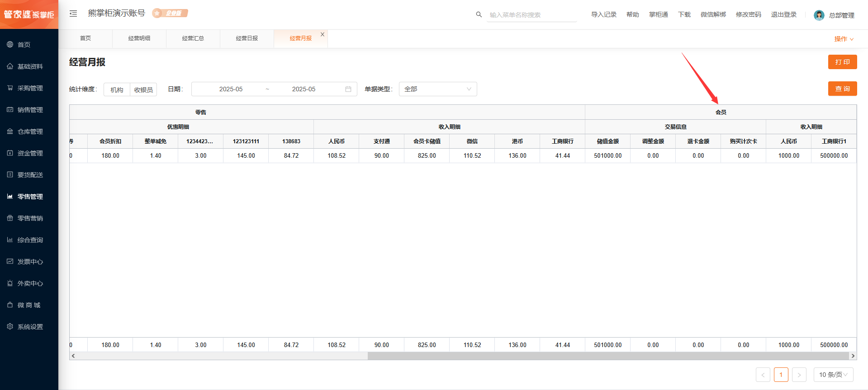This screenshot has height=390, width=868.
Task: Click the 查询 button
Action: 842,89
